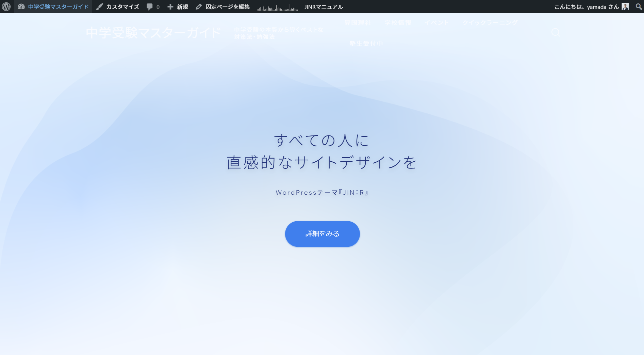Screen dimensions: 644x355
Task: Click the first navigation item in site header
Action: point(358,23)
